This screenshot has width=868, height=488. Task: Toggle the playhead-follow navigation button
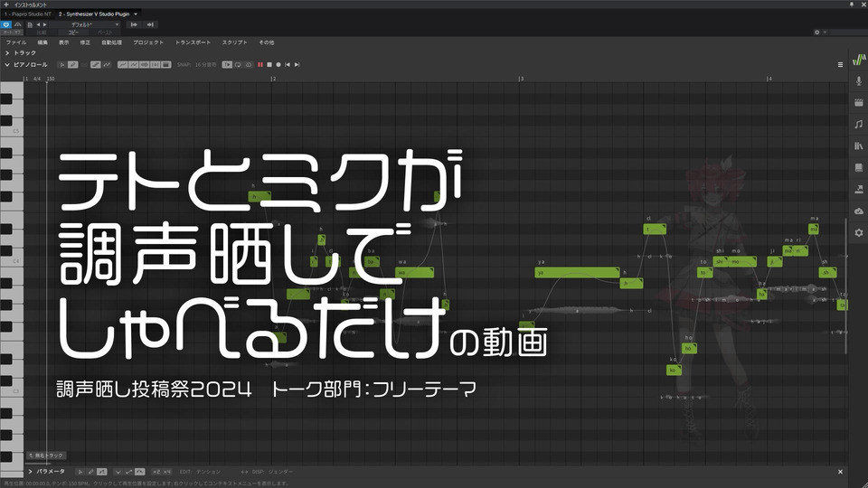tap(227, 65)
